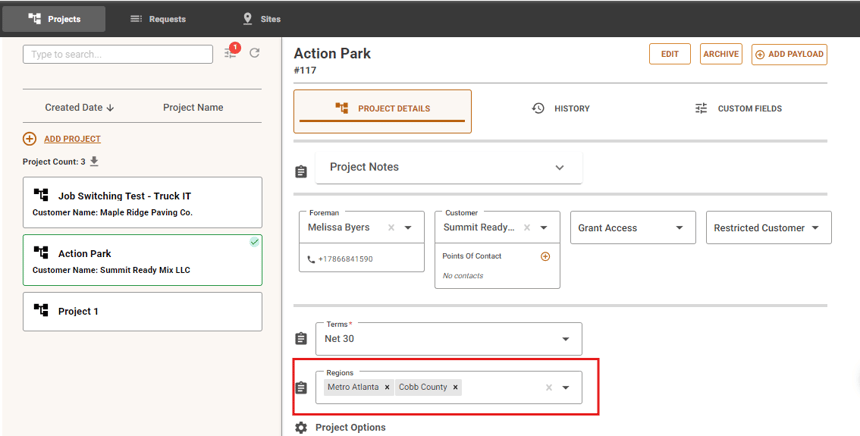Click the green check on Action Park card
Image resolution: width=860 pixels, height=436 pixels.
(x=254, y=242)
